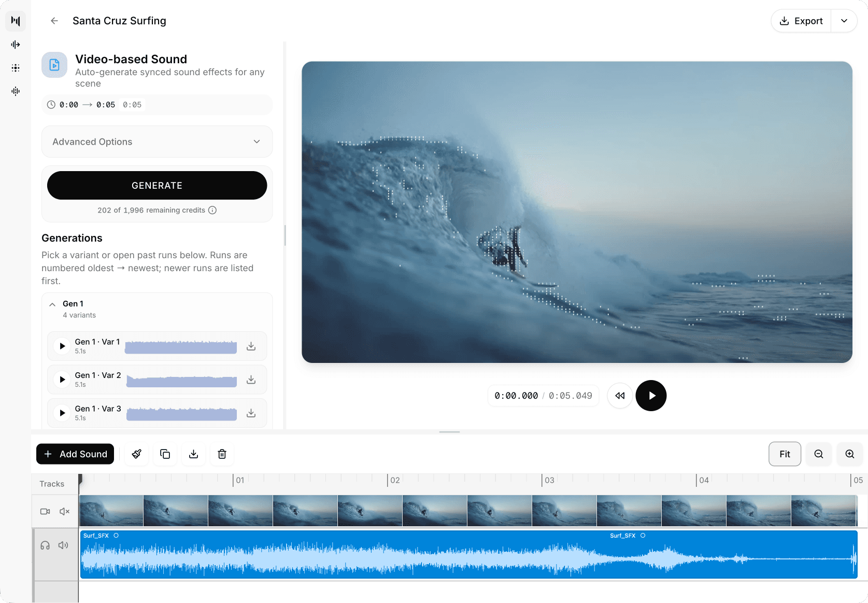Mute the Surf_SFX audio track speaker
The image size is (868, 603).
pyautogui.click(x=64, y=545)
